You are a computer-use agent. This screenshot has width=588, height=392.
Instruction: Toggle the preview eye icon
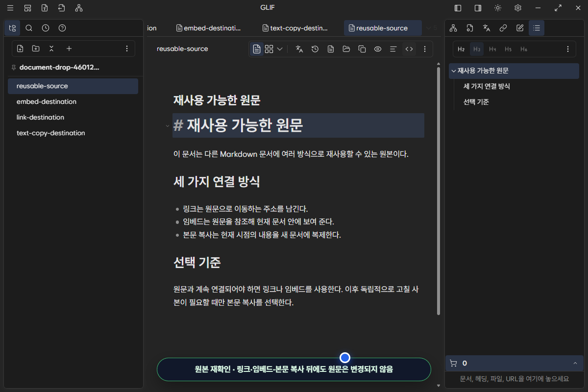[x=378, y=49]
